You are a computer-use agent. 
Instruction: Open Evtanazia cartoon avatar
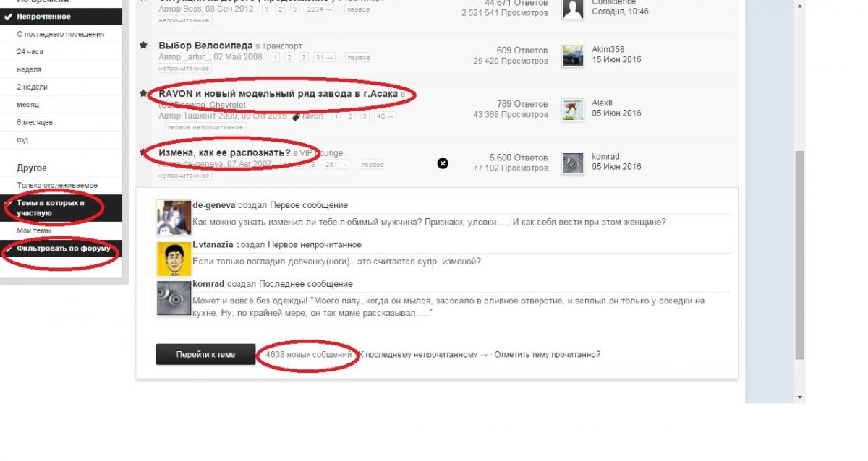click(174, 258)
